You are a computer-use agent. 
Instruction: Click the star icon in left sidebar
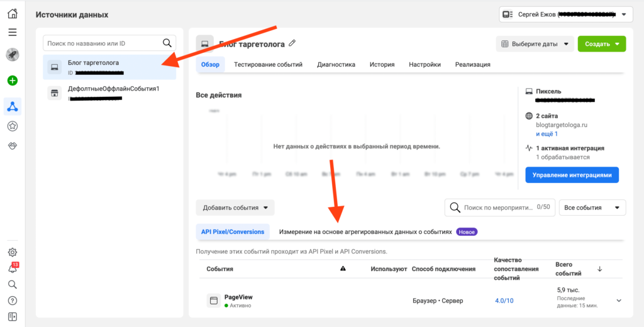point(12,126)
